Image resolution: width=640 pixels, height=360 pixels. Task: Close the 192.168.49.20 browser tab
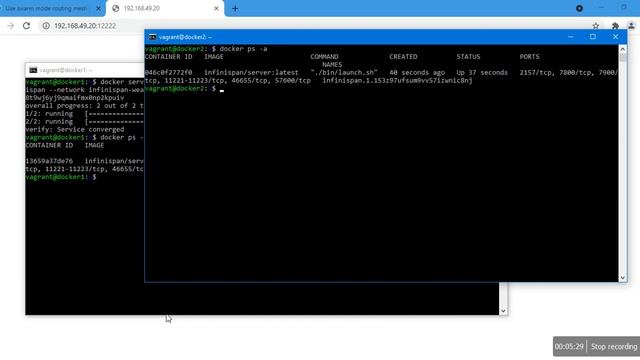tap(216, 8)
